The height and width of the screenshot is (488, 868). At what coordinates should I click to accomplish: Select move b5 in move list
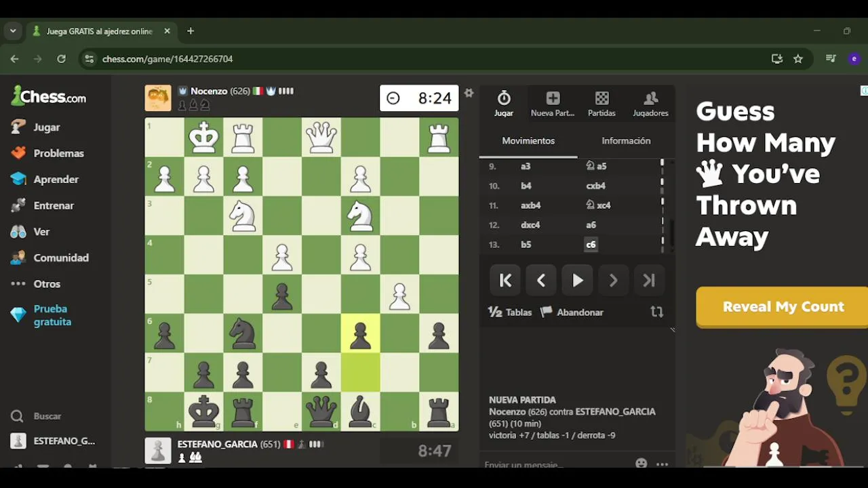526,245
